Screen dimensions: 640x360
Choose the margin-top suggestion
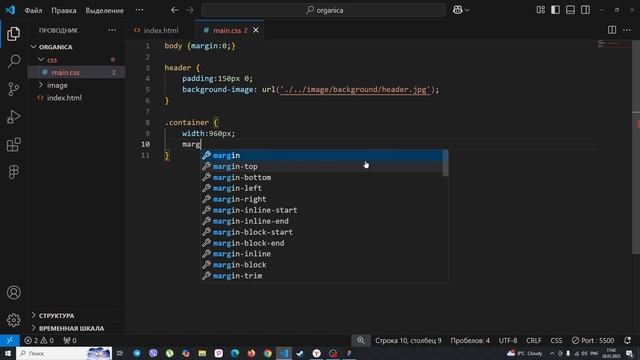322,167
